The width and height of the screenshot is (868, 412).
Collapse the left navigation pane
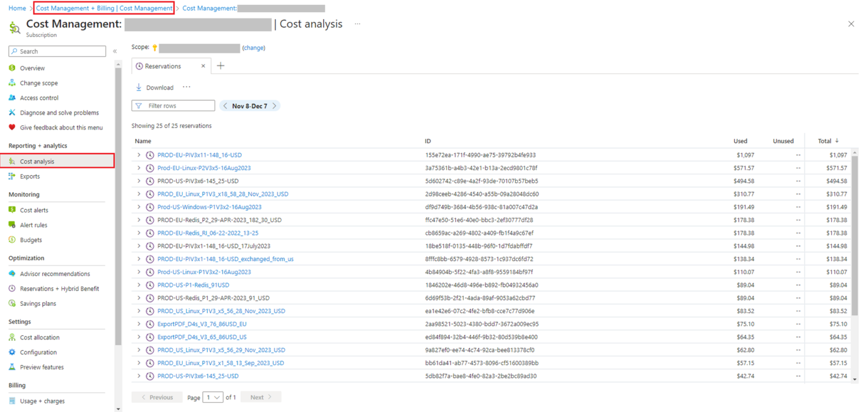tap(115, 50)
